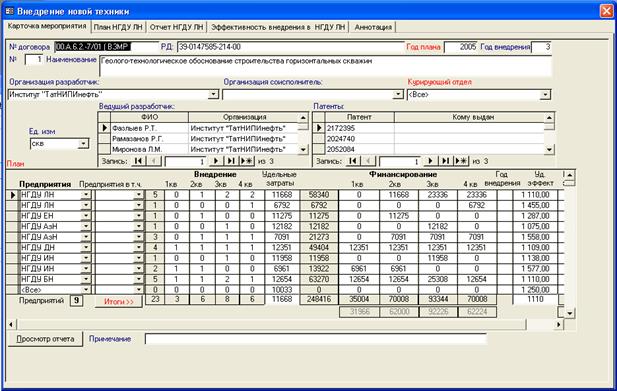617x391 pixels.
Task: Click into the Примечание text field
Action: 316,339
